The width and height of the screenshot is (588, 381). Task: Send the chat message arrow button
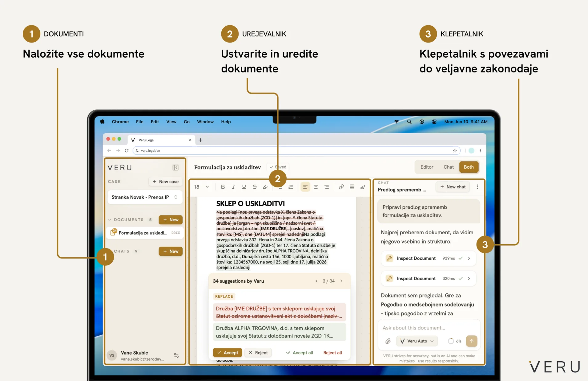coord(472,341)
